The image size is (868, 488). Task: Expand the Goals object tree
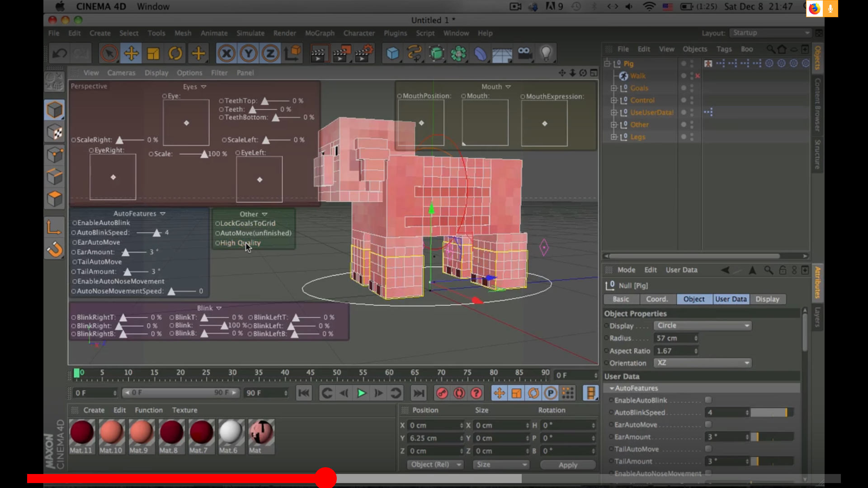coord(613,88)
